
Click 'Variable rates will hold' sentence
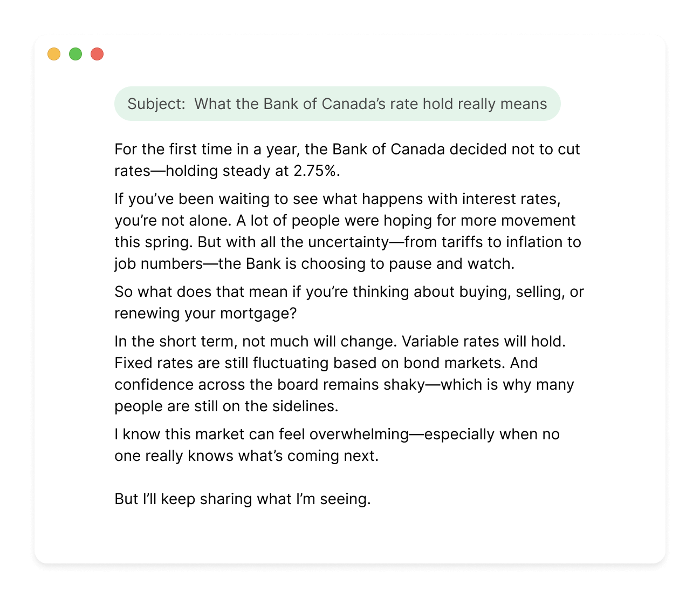pyautogui.click(x=483, y=342)
